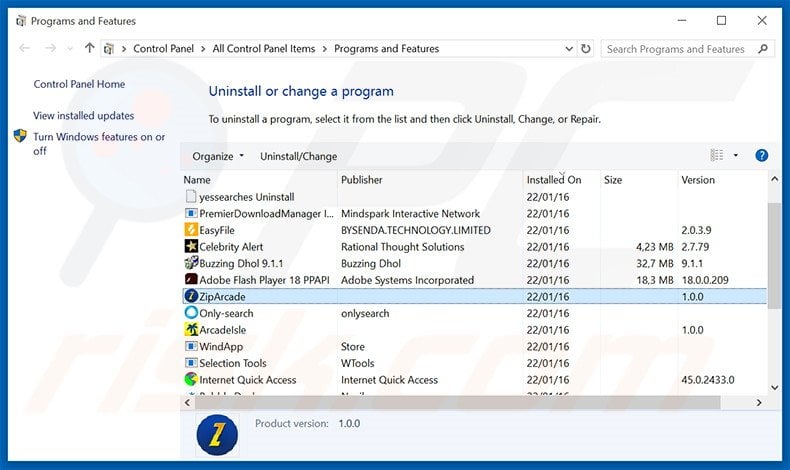Select the 18.0.0.209 version cell
The width and height of the screenshot is (790, 470).
click(x=704, y=280)
